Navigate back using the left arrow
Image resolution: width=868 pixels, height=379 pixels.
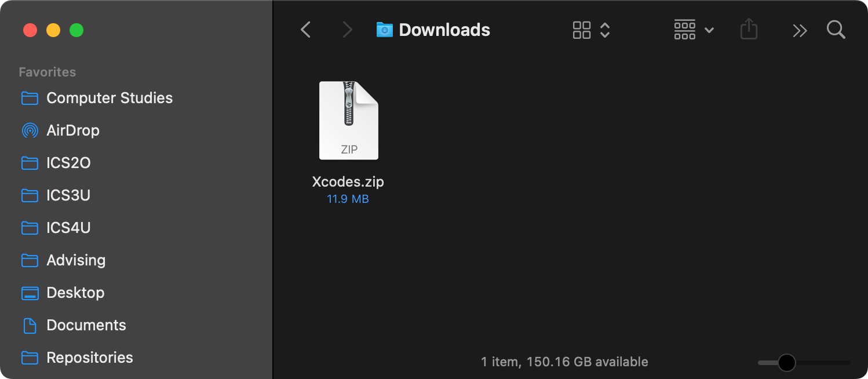(305, 30)
